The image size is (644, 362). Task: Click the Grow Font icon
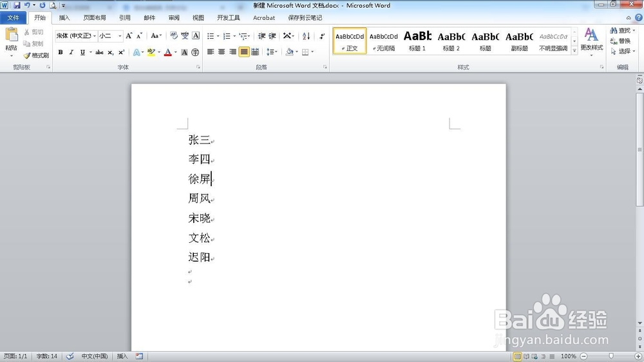[x=129, y=35]
